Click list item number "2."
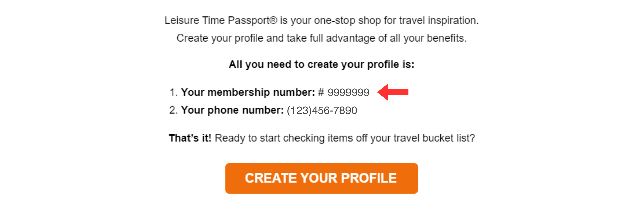Viewport: 644px width, 211px height. [x=173, y=110]
